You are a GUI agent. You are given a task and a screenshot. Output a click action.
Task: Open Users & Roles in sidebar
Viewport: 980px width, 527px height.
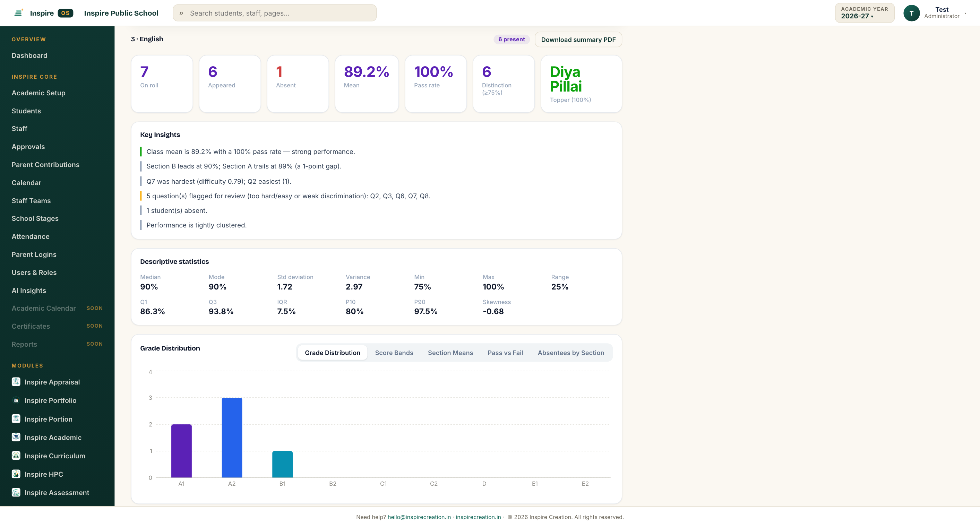pos(34,272)
